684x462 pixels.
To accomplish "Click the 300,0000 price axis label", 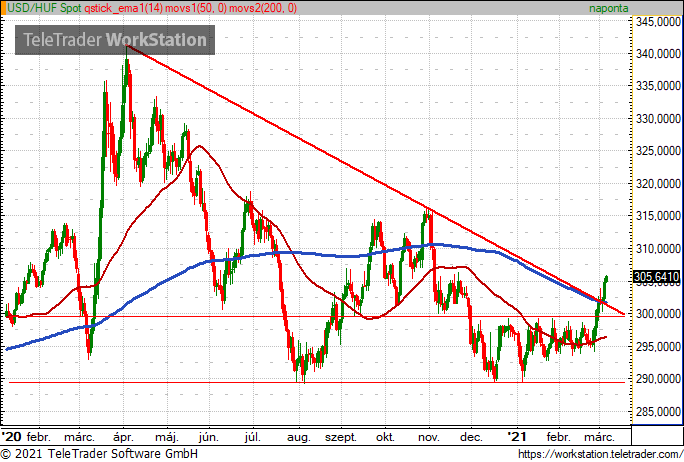I will pos(658,314).
